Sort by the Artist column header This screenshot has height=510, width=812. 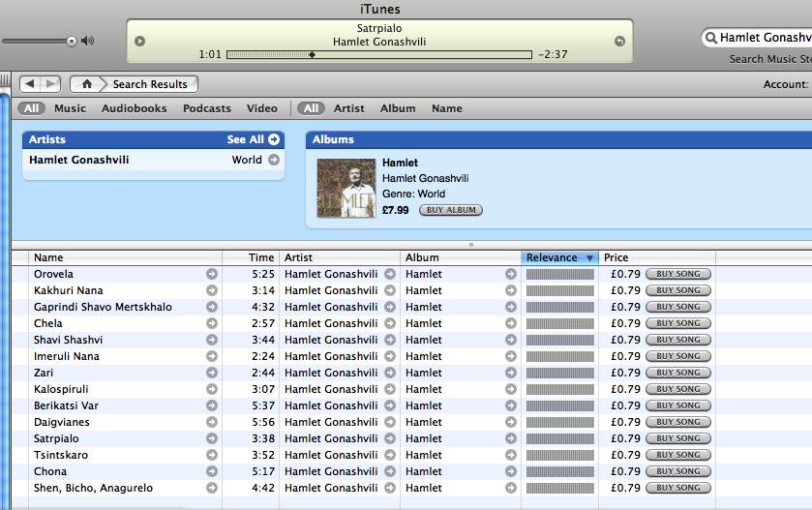(340, 257)
